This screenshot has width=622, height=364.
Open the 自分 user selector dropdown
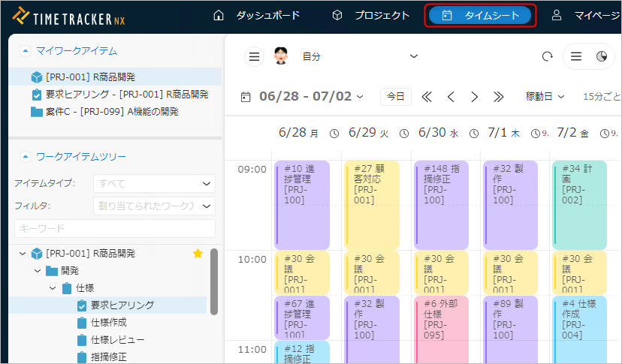point(359,56)
